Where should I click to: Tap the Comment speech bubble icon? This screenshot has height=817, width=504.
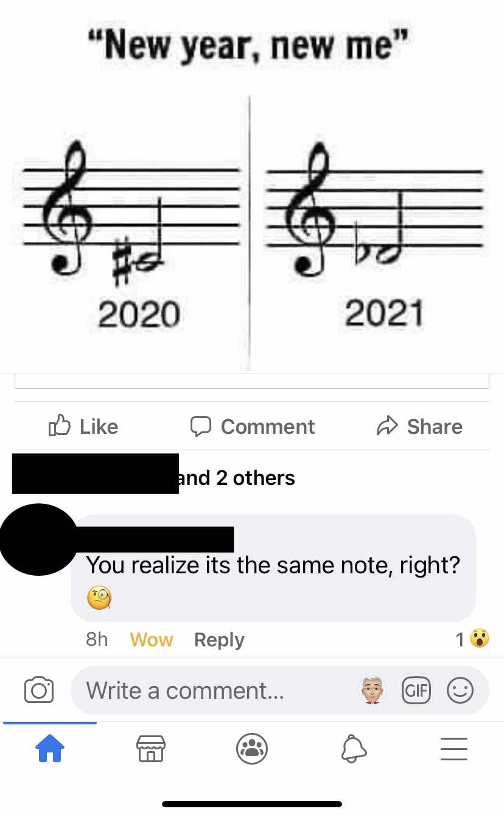coord(201,426)
